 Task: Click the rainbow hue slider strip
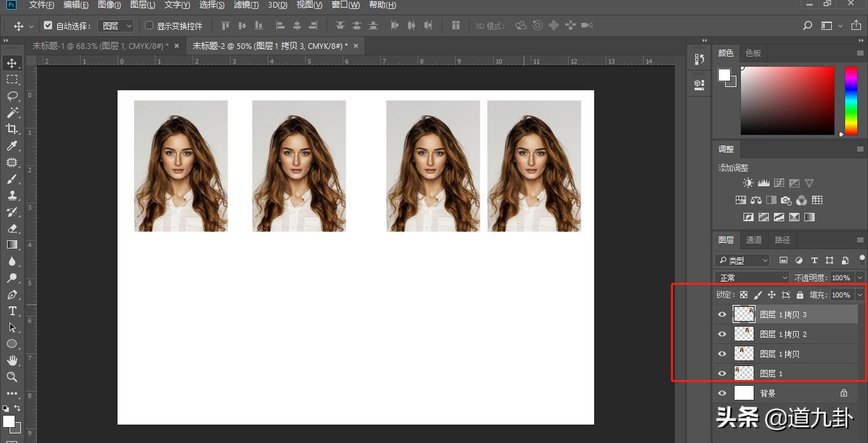tap(851, 100)
